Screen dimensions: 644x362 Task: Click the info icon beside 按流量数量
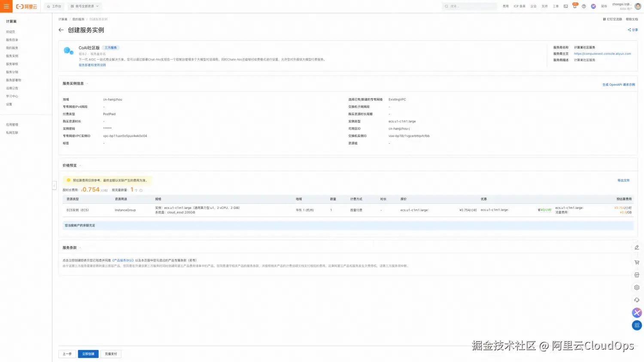click(x=141, y=190)
